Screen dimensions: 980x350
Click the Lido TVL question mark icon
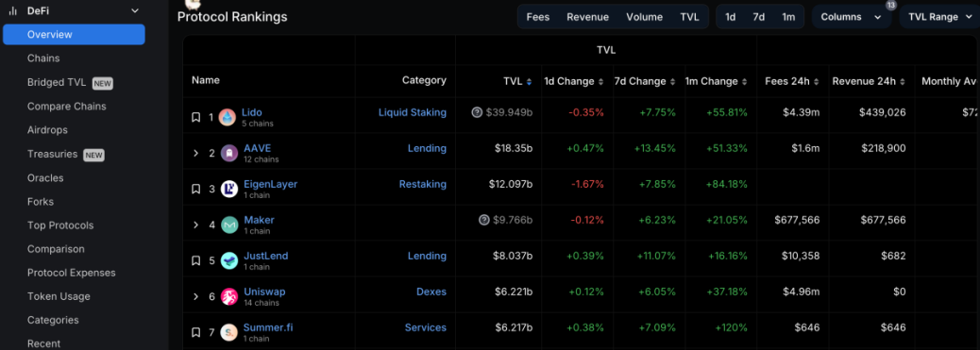coord(477,112)
